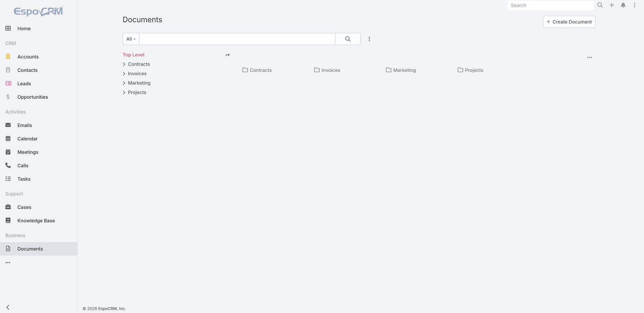Open the quick create plus menu

(x=612, y=5)
